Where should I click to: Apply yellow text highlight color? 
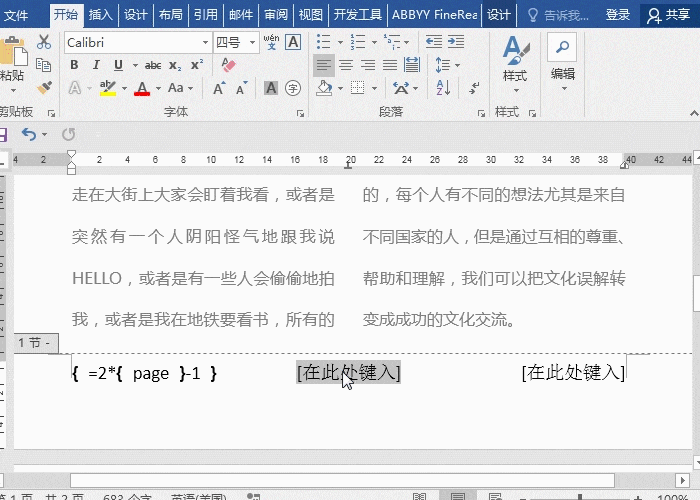(x=108, y=88)
